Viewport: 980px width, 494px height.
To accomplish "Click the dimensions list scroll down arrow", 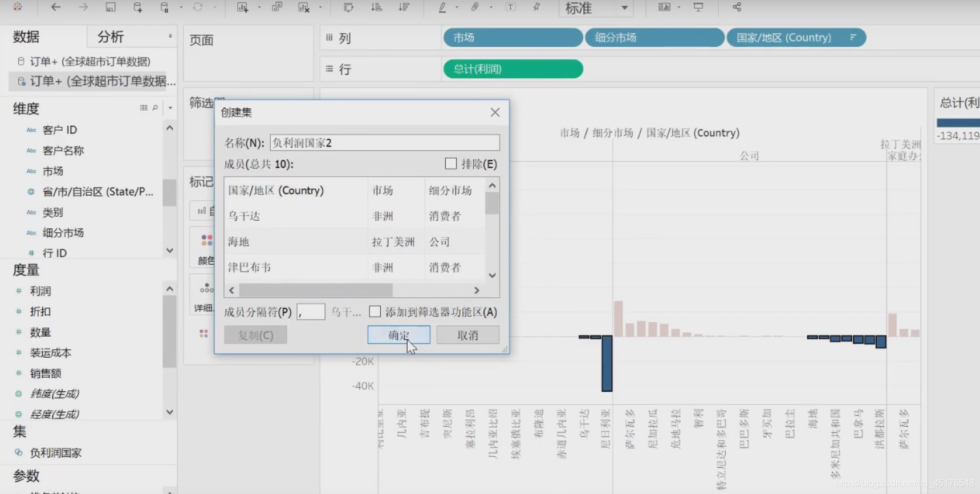I will click(x=169, y=250).
